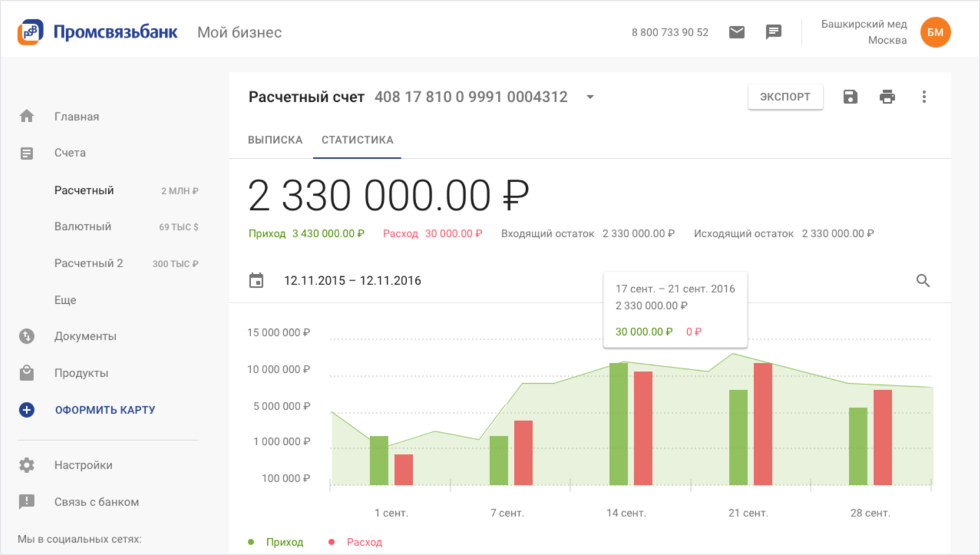The image size is (980, 555).
Task: Click the documents icon in sidebar
Action: point(26,336)
